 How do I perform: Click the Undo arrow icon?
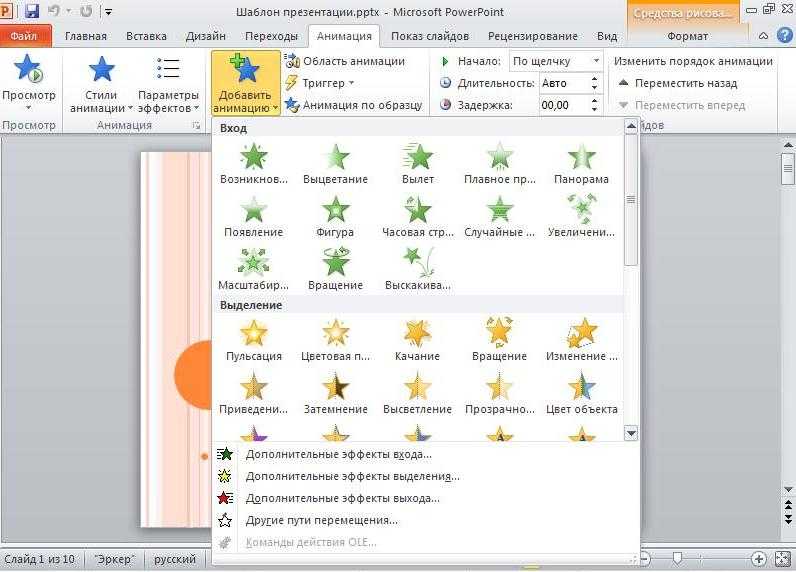[54, 11]
